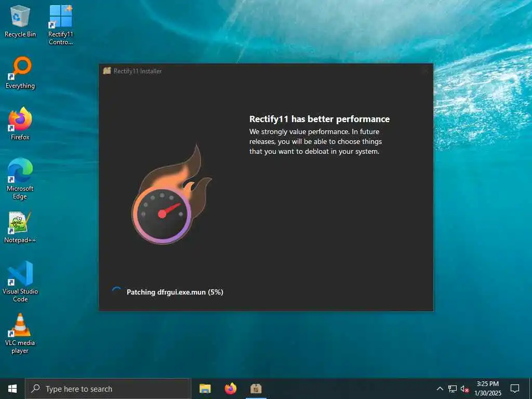Select the Microsoft Edge desktop shortcut

[20, 179]
